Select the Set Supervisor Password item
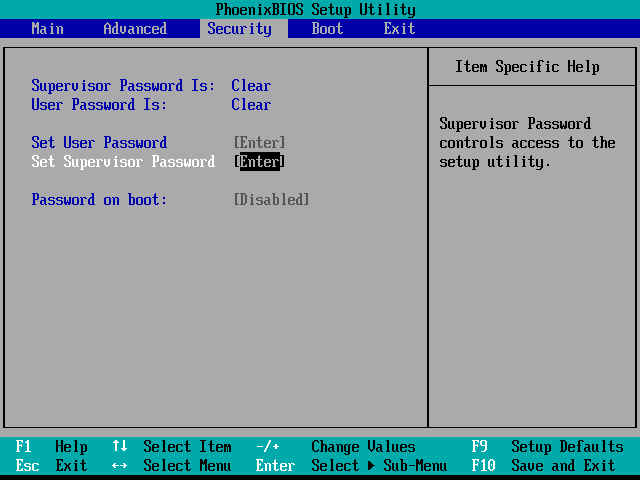The height and width of the screenshot is (480, 640). (123, 162)
